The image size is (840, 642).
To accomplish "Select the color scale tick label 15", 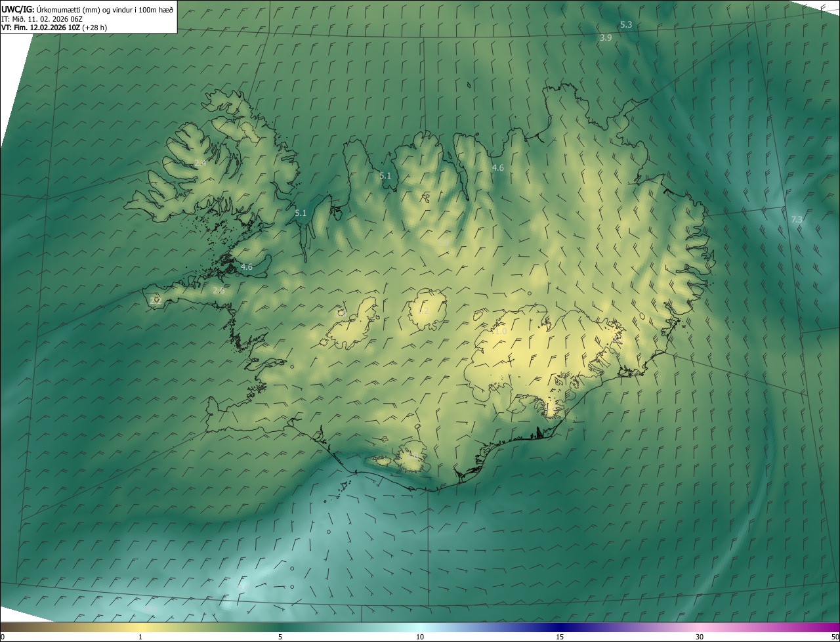I will pyautogui.click(x=560, y=637).
